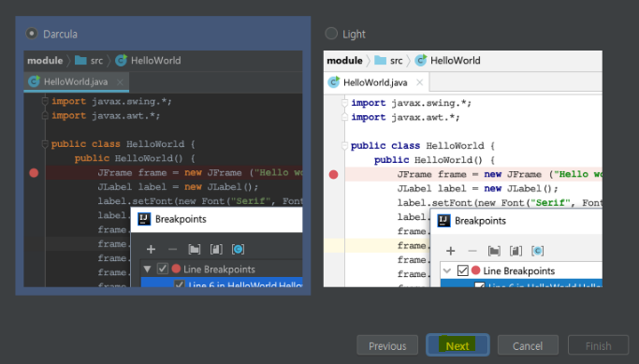
Task: Click 'import javax.swing.*;' line in Darcula preview
Action: coord(111,101)
